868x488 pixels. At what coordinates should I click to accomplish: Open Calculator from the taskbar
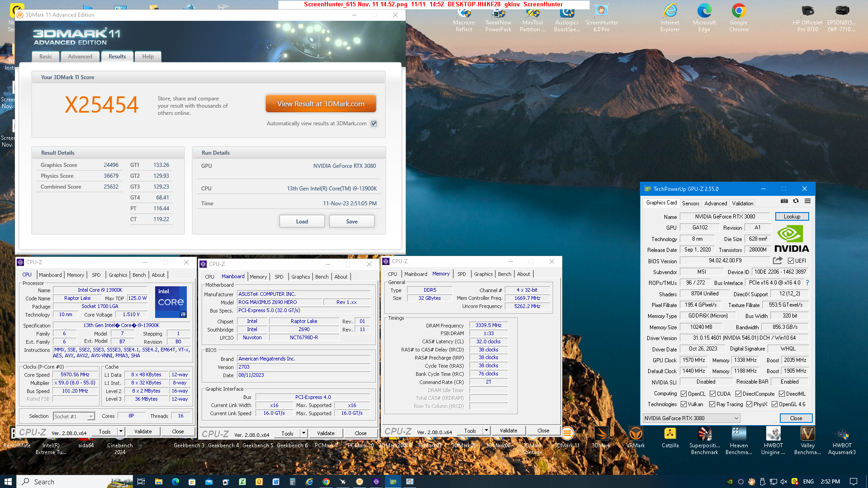293,482
